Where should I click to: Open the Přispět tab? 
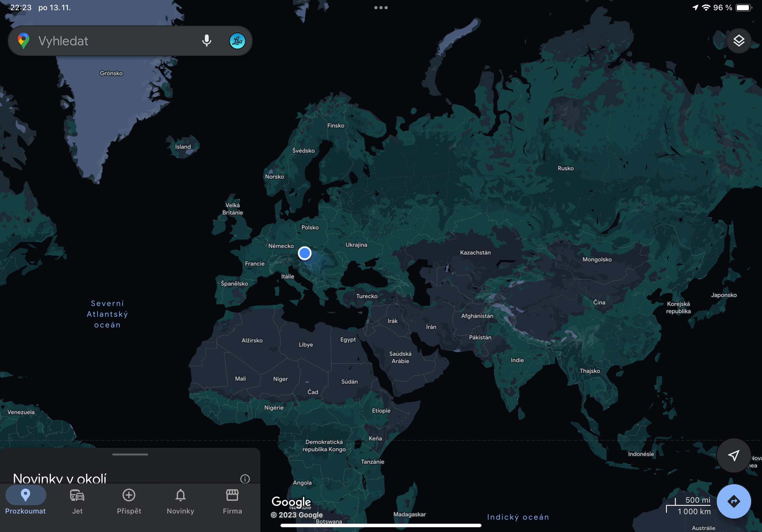tap(129, 501)
